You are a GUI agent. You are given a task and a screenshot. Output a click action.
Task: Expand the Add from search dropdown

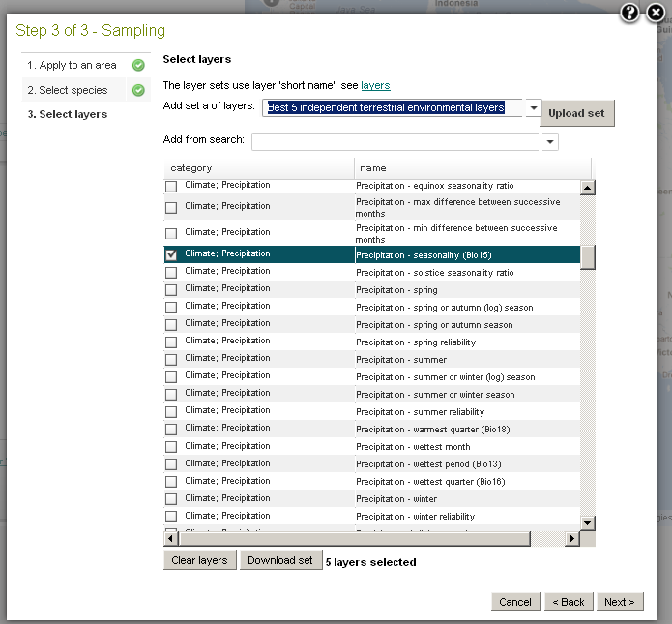click(550, 142)
